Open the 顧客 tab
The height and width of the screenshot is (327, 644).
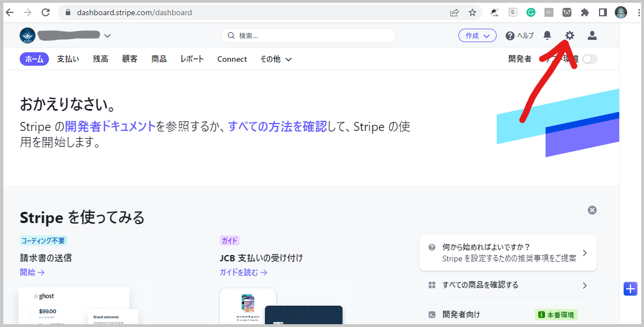click(x=130, y=59)
